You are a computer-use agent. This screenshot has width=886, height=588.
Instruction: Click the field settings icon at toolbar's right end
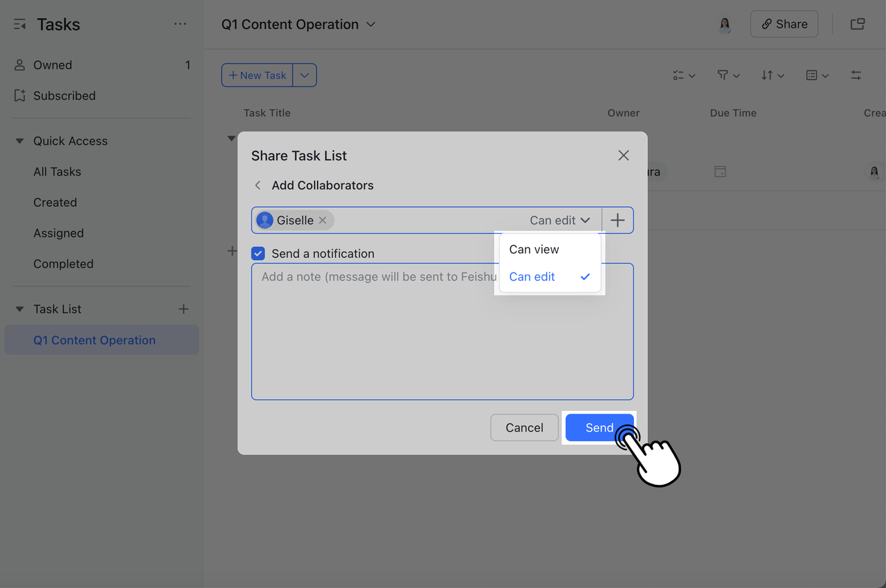click(x=856, y=75)
